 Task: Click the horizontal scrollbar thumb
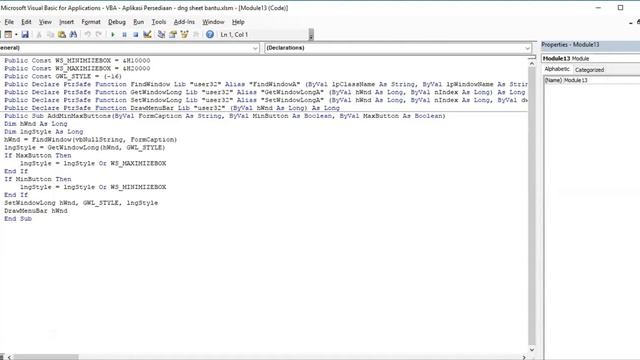[x=46, y=357]
